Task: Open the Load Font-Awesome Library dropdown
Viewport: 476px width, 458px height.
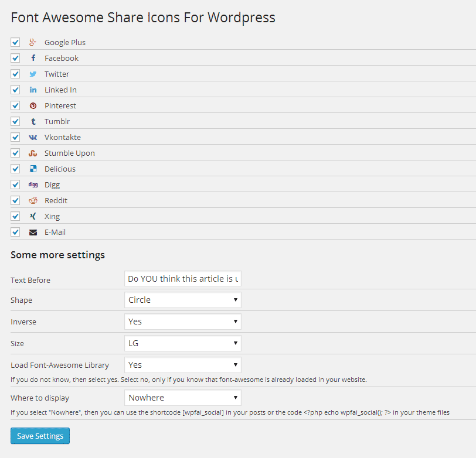Action: pyautogui.click(x=182, y=364)
